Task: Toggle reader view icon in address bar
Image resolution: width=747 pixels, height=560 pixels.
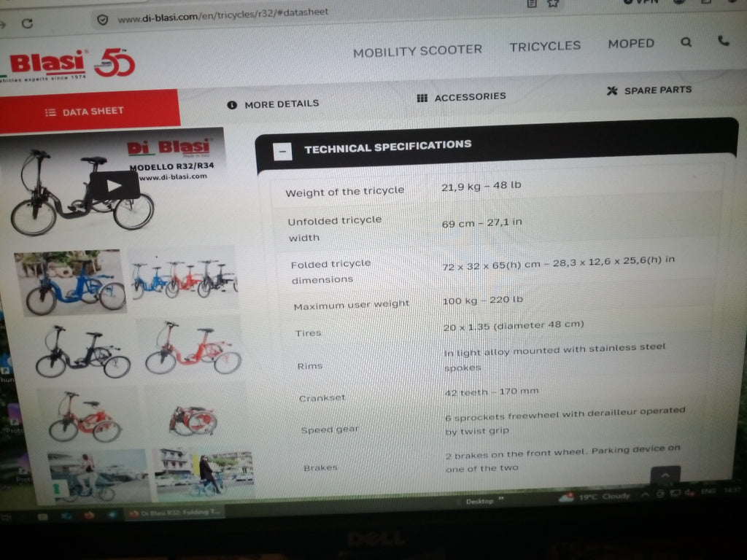Action: tap(532, 4)
